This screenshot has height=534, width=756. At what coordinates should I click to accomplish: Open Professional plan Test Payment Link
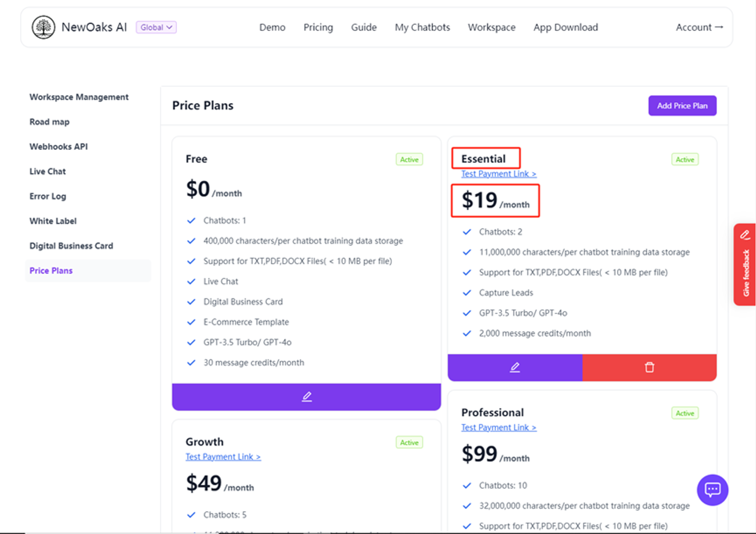pyautogui.click(x=499, y=427)
